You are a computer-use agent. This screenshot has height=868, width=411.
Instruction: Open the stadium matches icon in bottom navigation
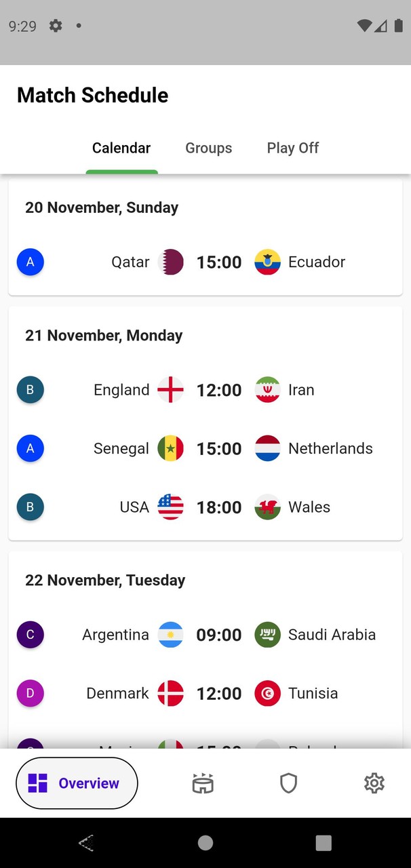click(203, 783)
